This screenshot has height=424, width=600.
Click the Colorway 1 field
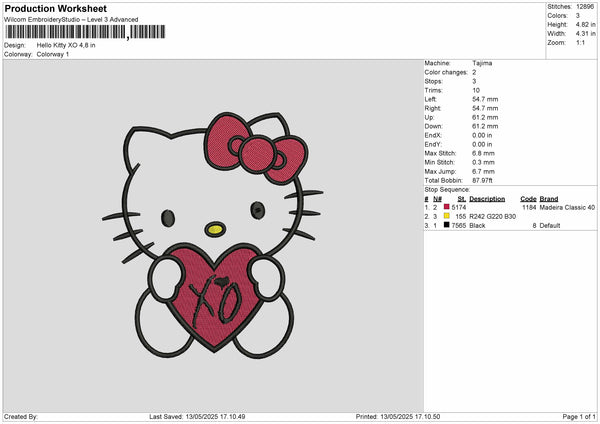53,54
